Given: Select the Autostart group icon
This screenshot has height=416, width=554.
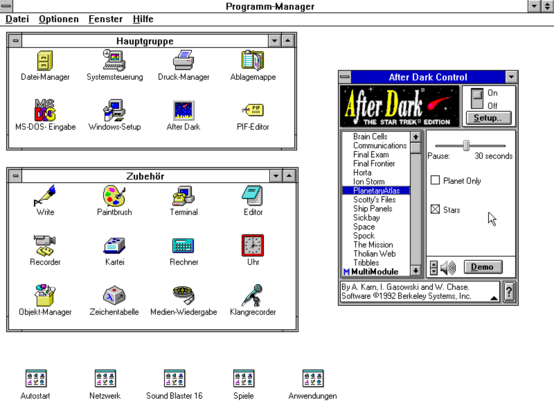Looking at the screenshot, I should point(36,379).
